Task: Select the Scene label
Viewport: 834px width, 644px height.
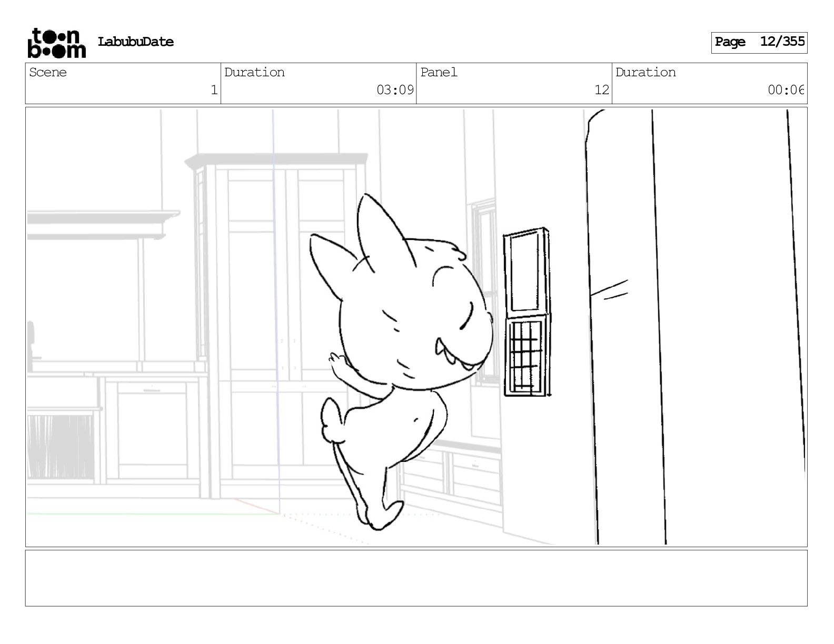Action: [48, 72]
